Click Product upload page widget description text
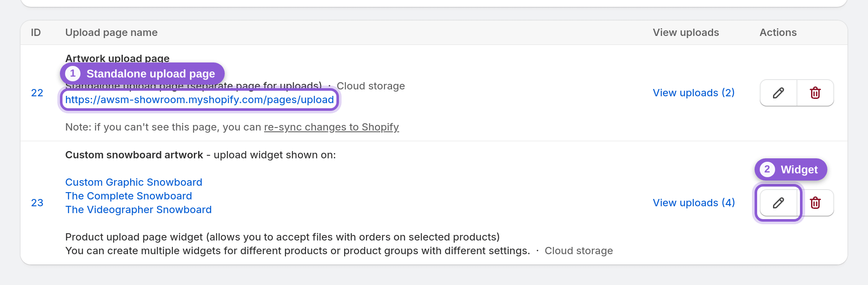 pyautogui.click(x=282, y=237)
